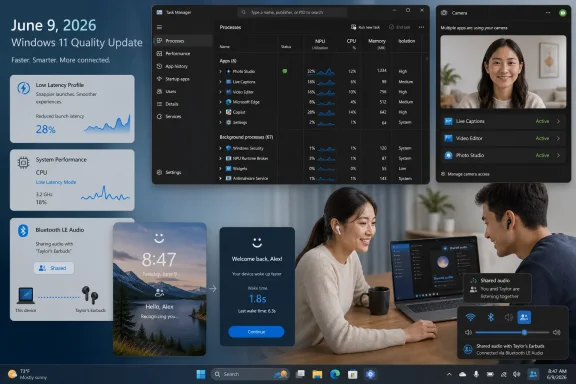Toggle Wi-Fi in quick settings panel

click(470, 317)
